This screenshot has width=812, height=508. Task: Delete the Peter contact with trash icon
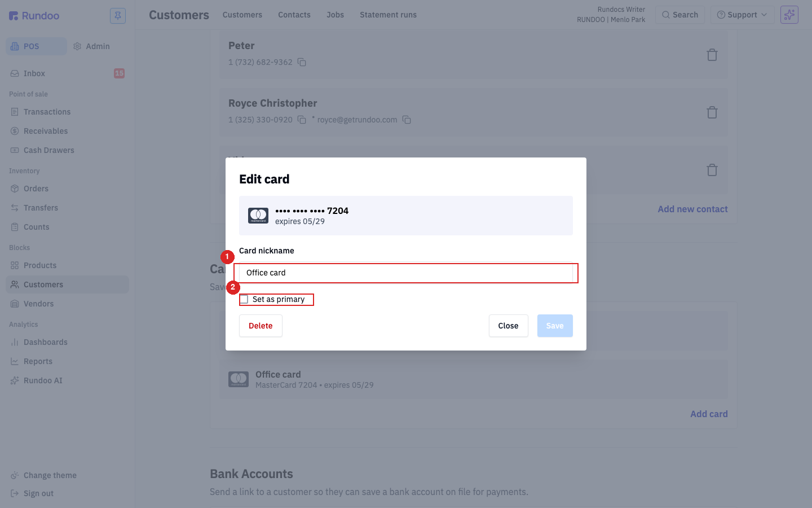(x=712, y=55)
